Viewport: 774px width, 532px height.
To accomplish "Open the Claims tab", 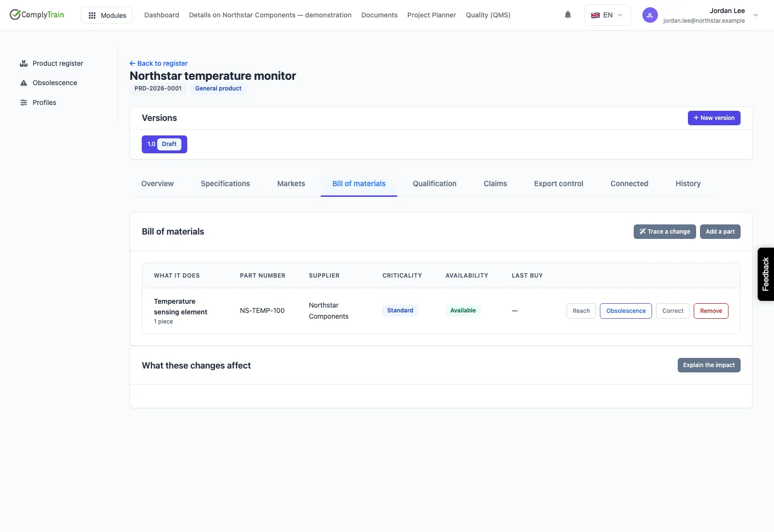I will point(495,184).
